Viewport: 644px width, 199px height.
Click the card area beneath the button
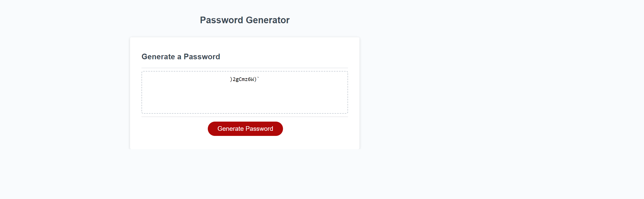[244, 143]
